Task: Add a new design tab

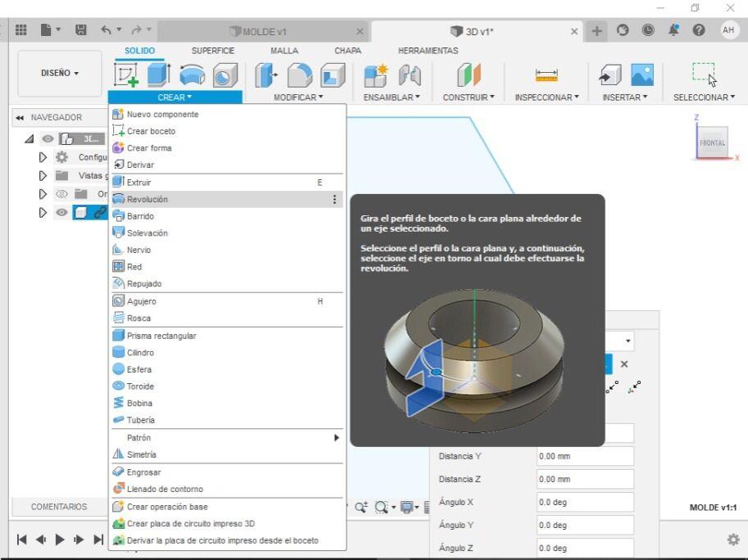Action: pyautogui.click(x=596, y=31)
